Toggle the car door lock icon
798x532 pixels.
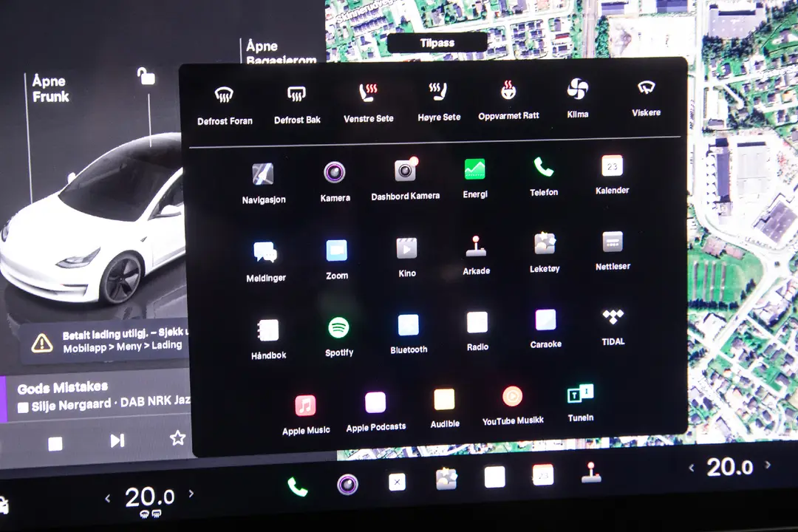pos(146,76)
